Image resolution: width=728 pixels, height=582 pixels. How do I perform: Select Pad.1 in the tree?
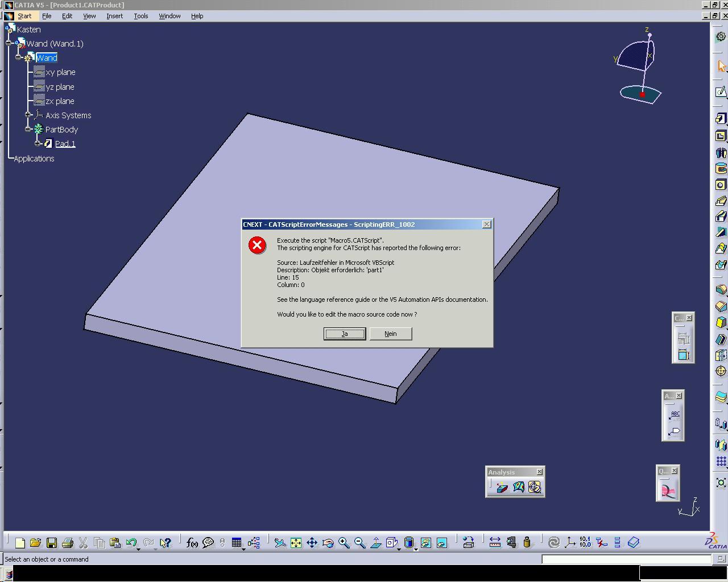click(65, 144)
